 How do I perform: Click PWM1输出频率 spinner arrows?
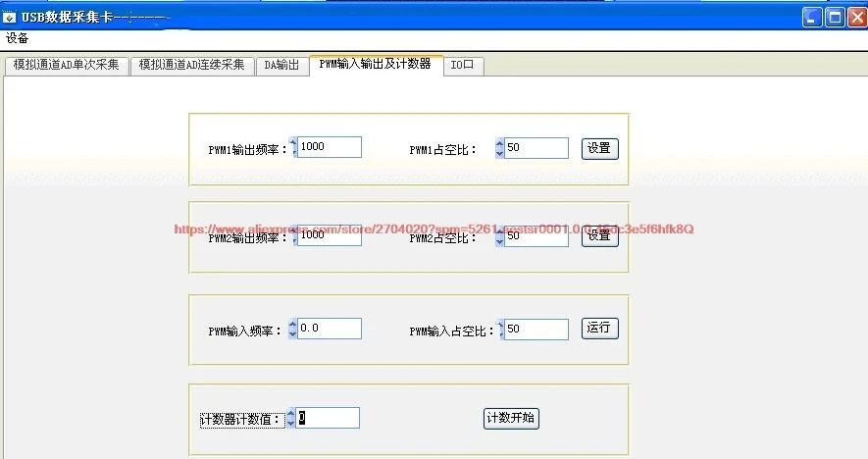point(293,147)
